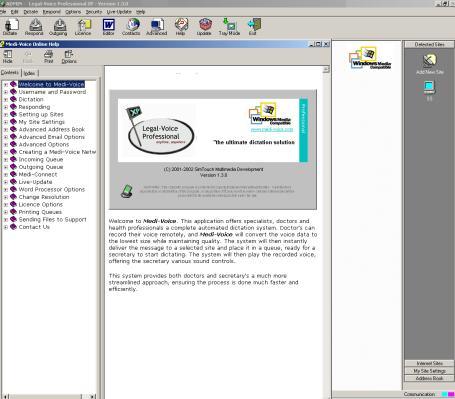The image size is (455, 399).
Task: Click the Address Book panel button
Action: point(429,379)
